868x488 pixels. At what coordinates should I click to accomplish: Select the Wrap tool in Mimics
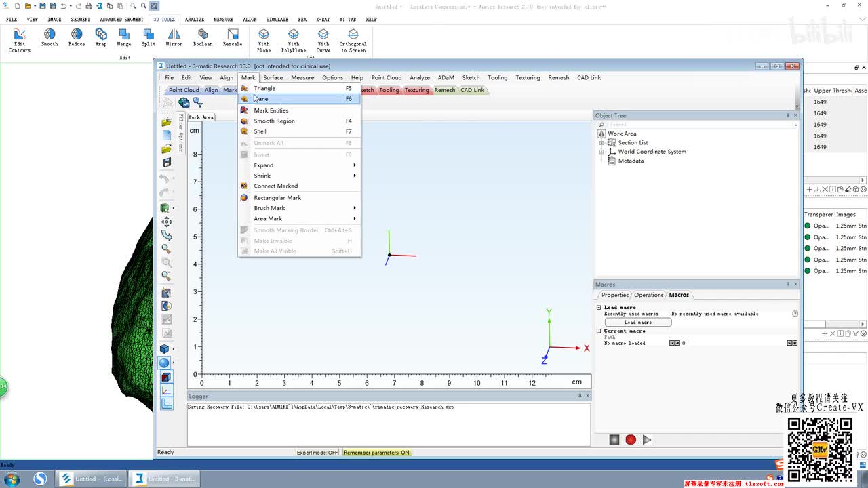[x=101, y=38]
